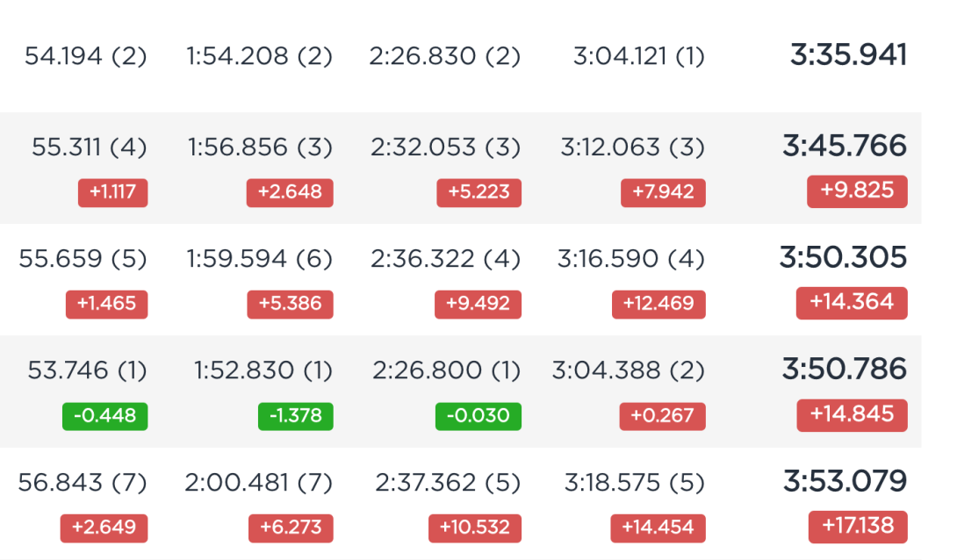The height and width of the screenshot is (560, 957).
Task: Click the -0.030 green badge
Action: [x=478, y=416]
